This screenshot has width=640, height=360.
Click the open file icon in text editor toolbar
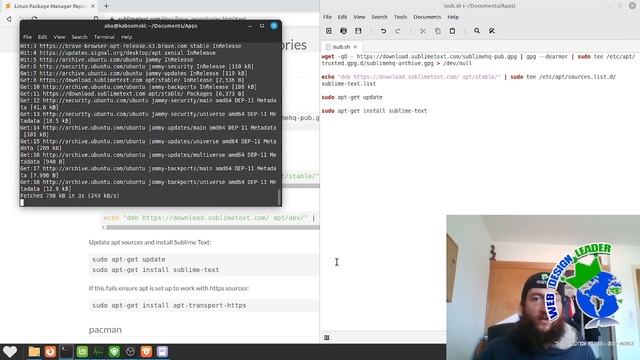pos(343,31)
